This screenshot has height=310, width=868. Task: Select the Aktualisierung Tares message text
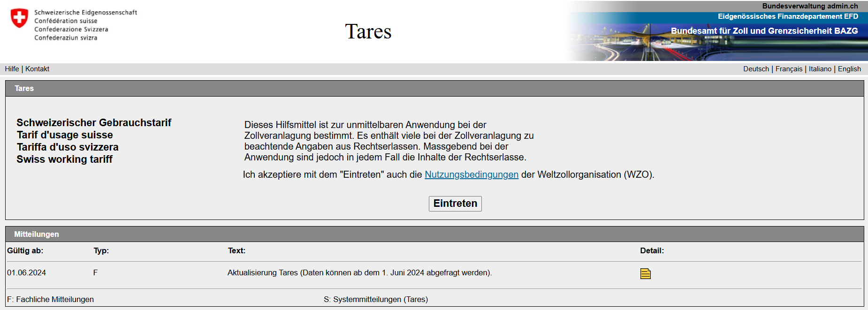(x=359, y=272)
